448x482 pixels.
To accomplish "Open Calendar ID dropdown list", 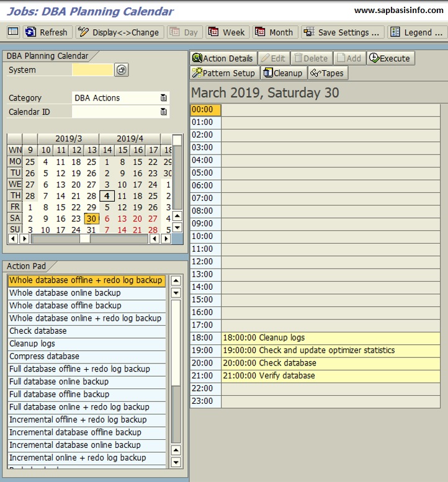I will click(x=164, y=112).
